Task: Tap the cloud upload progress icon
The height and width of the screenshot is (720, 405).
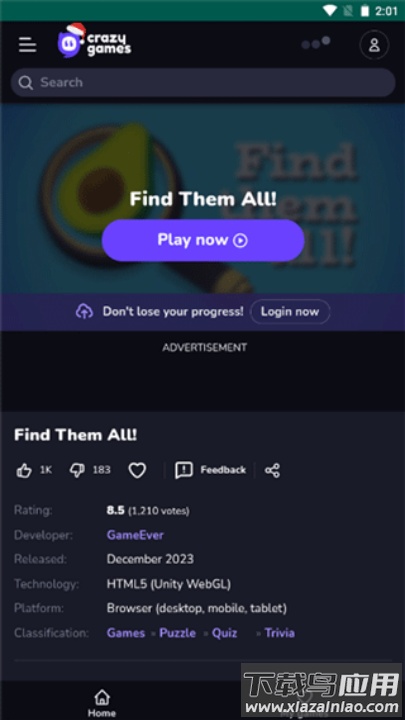Action: click(x=84, y=312)
